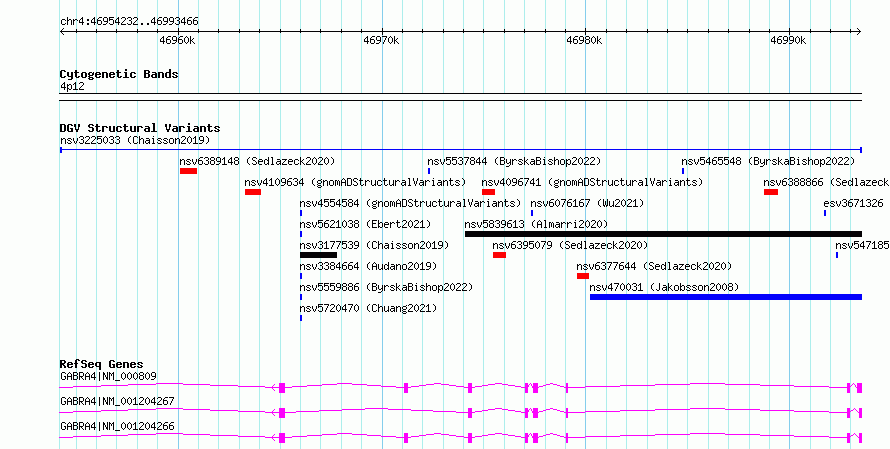The width and height of the screenshot is (890, 449).
Task: Open nsv4096741 (gnomADStructuralVariants) label
Action: (592, 182)
